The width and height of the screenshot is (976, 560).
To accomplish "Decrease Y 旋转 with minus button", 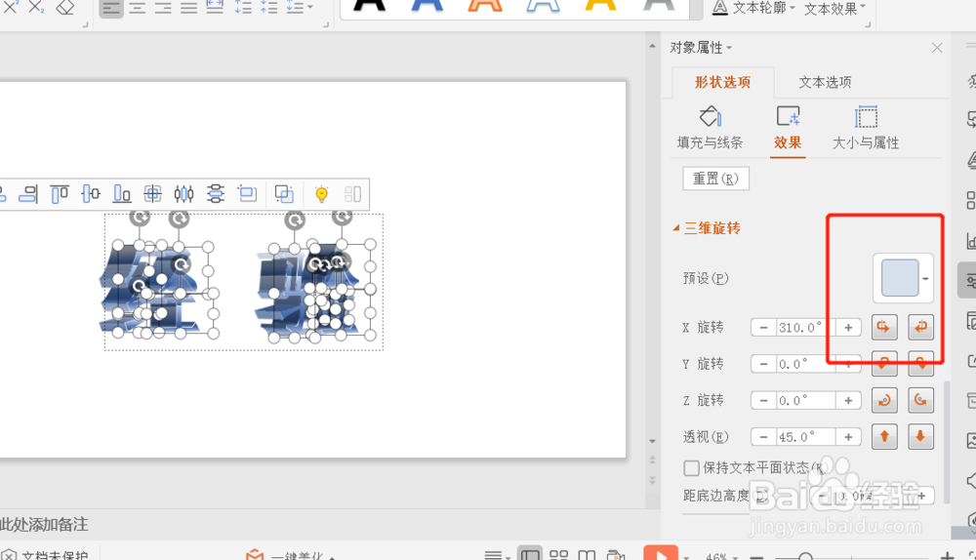I will [764, 364].
